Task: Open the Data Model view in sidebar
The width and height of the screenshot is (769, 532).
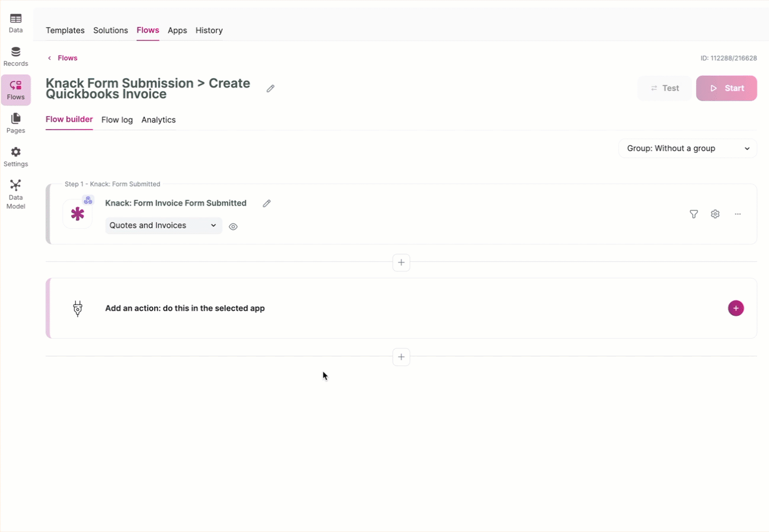Action: 16,194
